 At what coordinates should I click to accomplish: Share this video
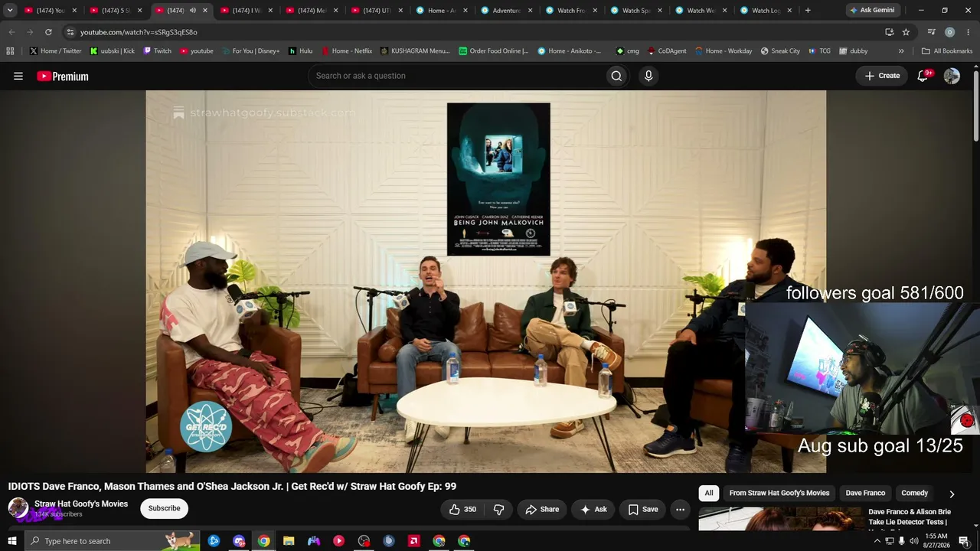tap(541, 509)
